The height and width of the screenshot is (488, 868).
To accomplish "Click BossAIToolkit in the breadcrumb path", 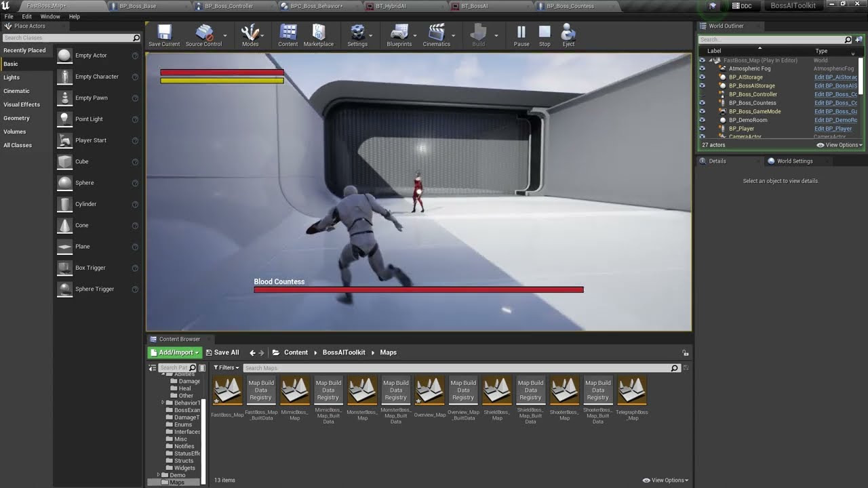I will [x=344, y=352].
